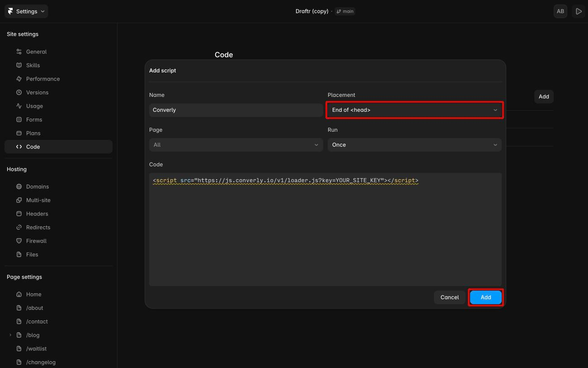
Task: Click the Code brackets icon
Action: pos(19,147)
